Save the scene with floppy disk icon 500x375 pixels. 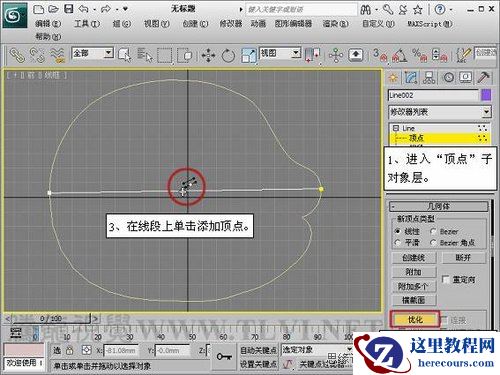coord(69,9)
